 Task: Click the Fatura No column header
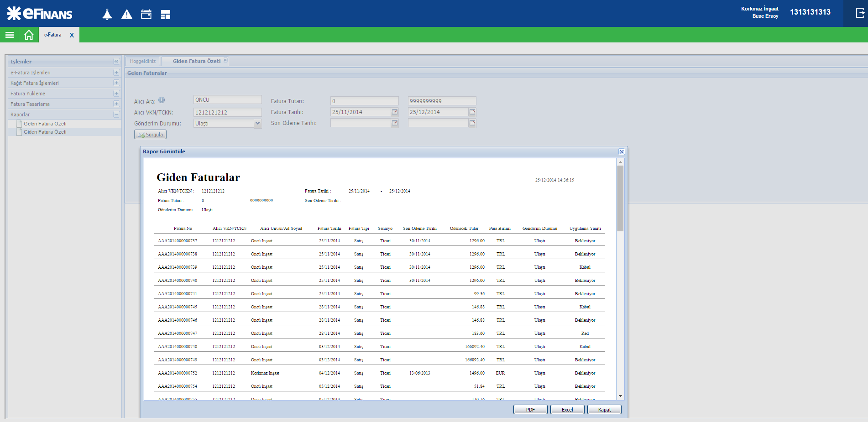pos(183,229)
